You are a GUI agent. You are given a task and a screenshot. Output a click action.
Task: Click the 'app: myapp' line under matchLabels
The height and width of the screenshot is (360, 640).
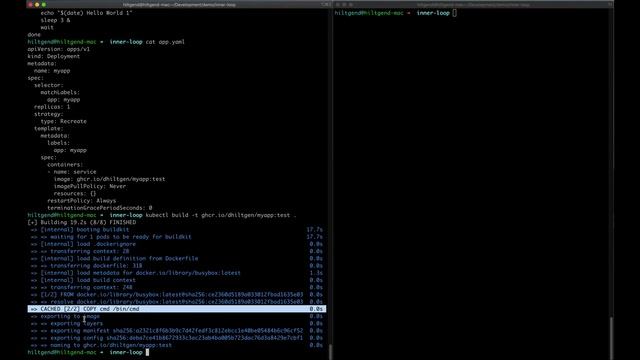point(63,100)
